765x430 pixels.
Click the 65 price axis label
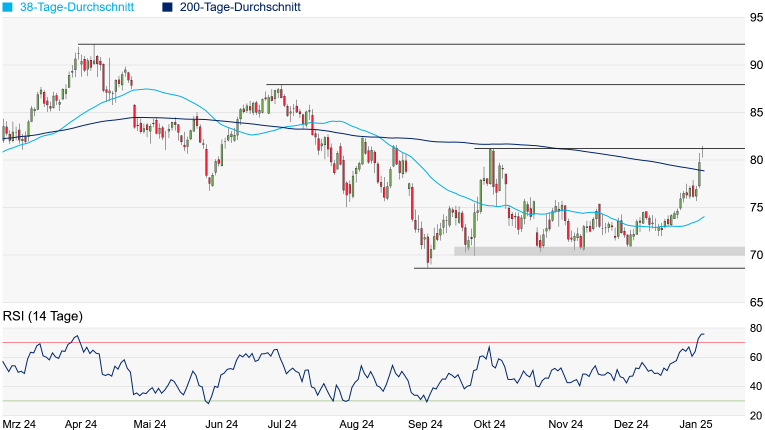[x=756, y=303]
